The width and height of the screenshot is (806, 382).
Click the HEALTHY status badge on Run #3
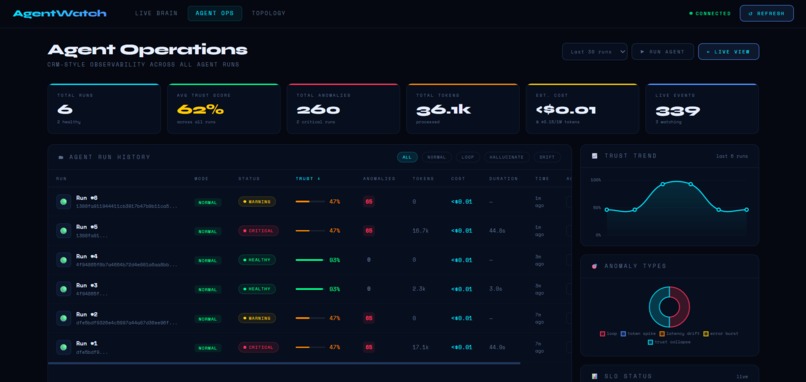click(257, 289)
